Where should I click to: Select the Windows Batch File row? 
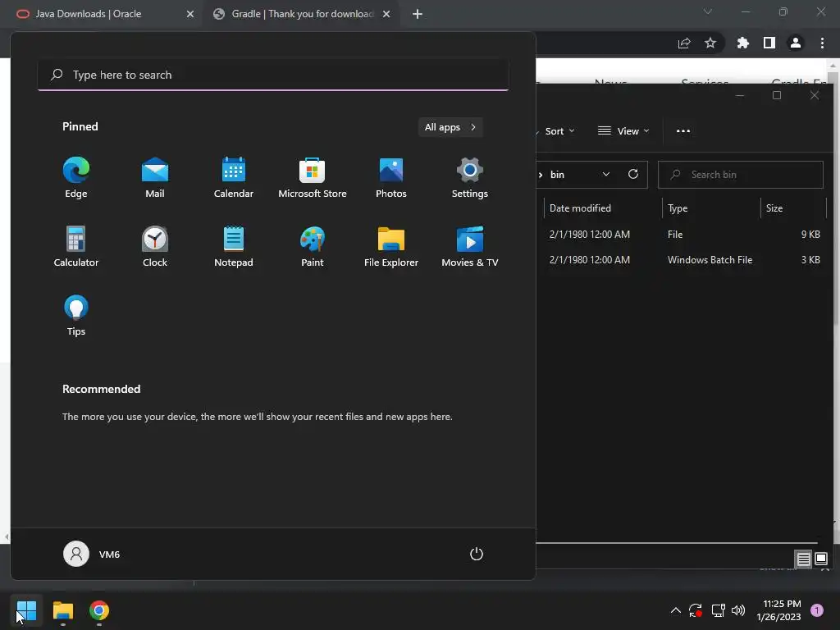pos(682,260)
